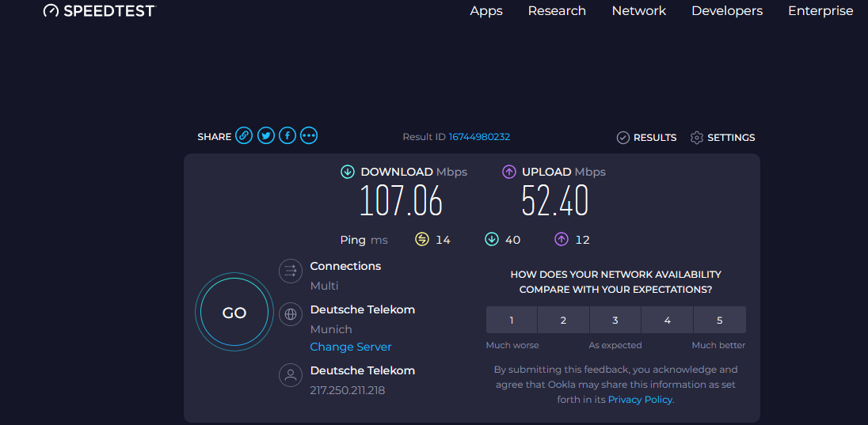Click the Deutsche Telekom server name above Munich
The image size is (868, 425).
tap(363, 309)
